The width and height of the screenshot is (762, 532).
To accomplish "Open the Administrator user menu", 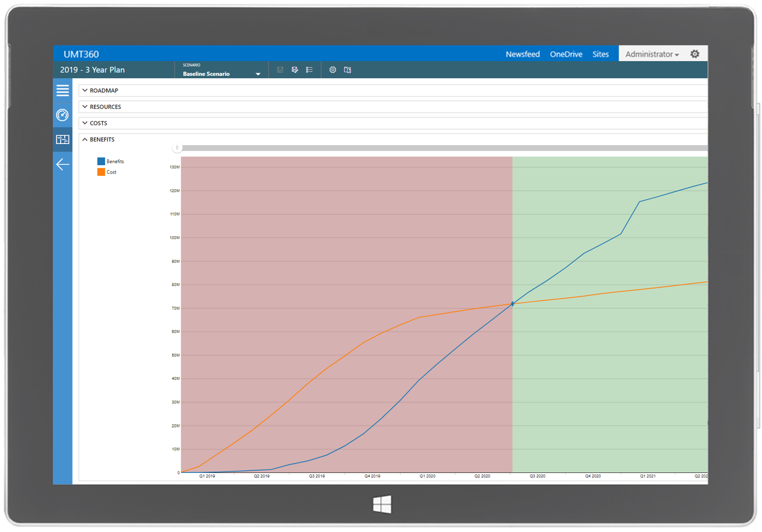I will coord(652,54).
